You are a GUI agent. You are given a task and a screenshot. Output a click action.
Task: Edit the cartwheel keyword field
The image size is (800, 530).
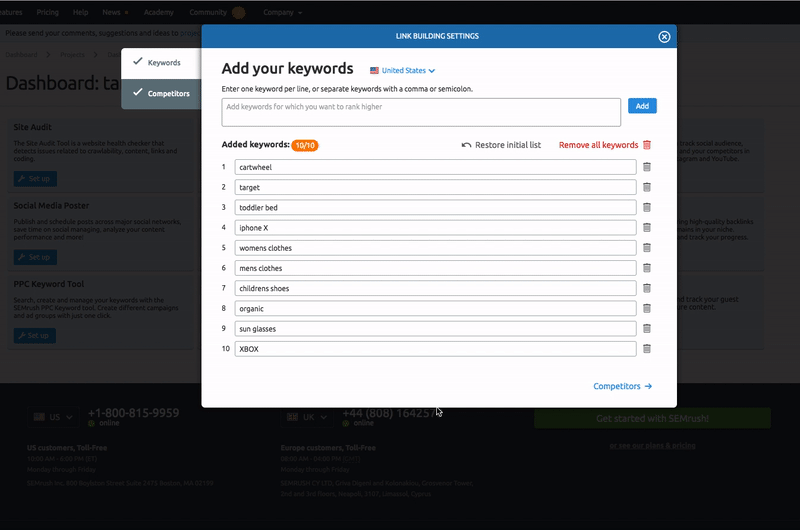point(435,167)
